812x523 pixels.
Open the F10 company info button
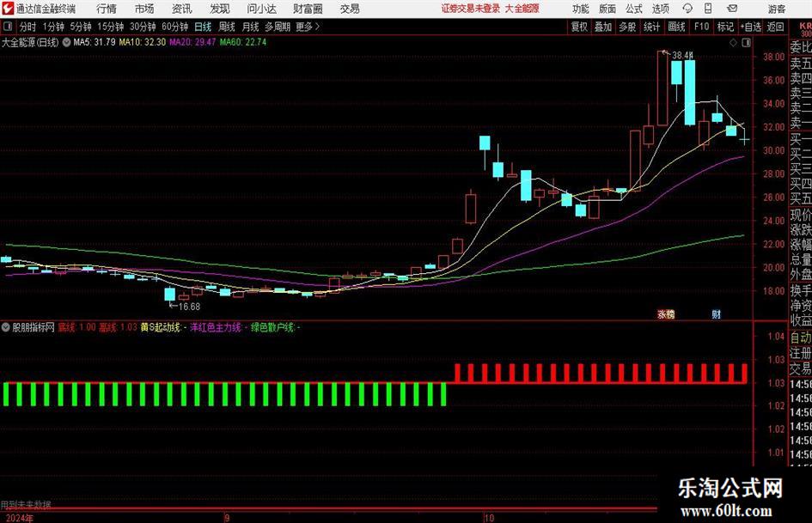click(701, 27)
